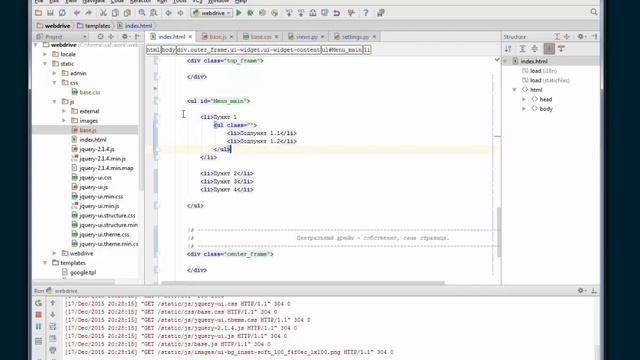Click the Debug bug icon in the toolbar

pos(250,13)
